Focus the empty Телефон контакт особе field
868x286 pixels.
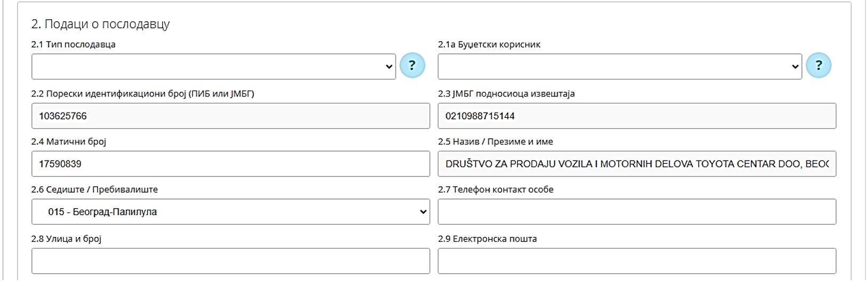pyautogui.click(x=637, y=212)
